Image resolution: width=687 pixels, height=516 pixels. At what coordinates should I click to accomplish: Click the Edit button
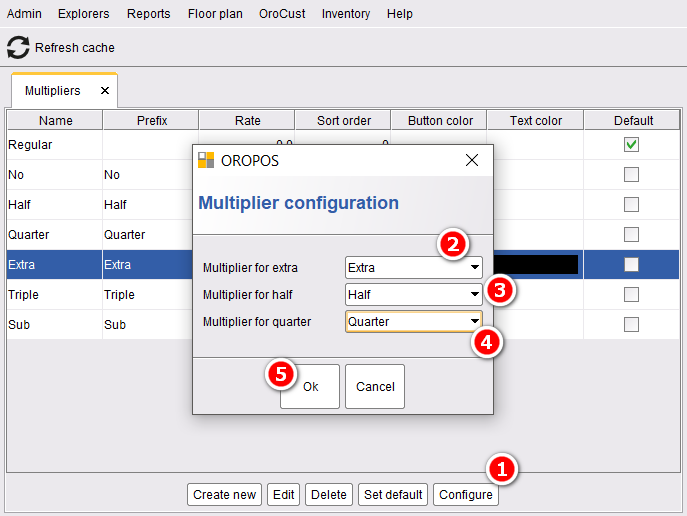point(283,495)
